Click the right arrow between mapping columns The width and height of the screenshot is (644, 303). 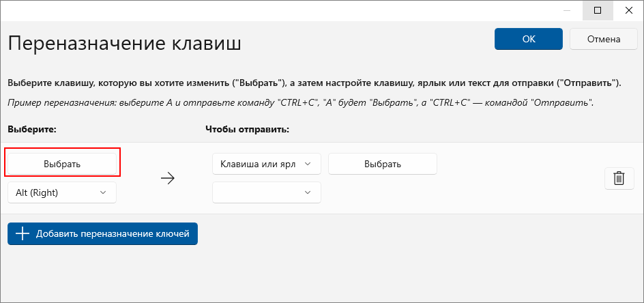[168, 178]
